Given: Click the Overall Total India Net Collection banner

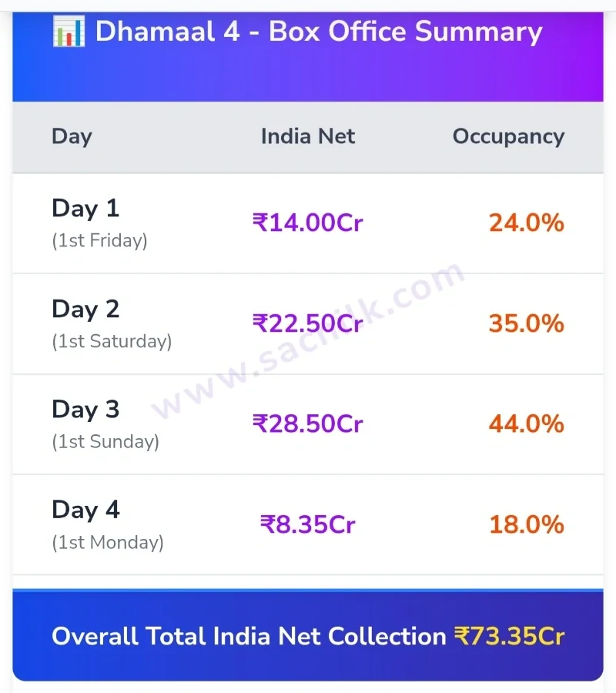Looking at the screenshot, I should pyautogui.click(x=308, y=635).
